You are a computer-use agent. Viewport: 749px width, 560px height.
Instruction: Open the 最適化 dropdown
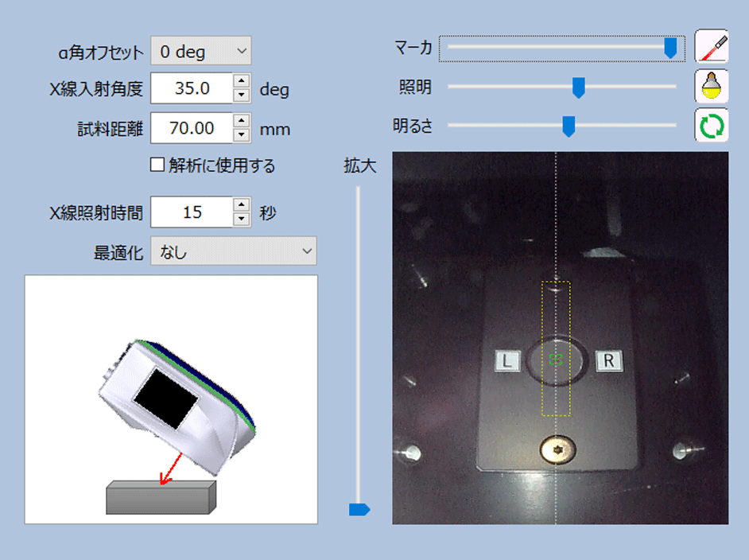pos(234,251)
